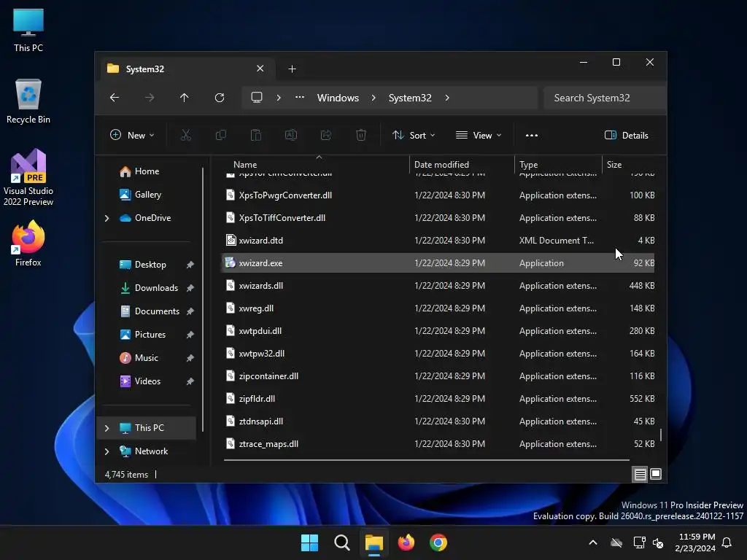This screenshot has width=747, height=560.
Task: Open the New item dropdown
Action: pos(132,135)
